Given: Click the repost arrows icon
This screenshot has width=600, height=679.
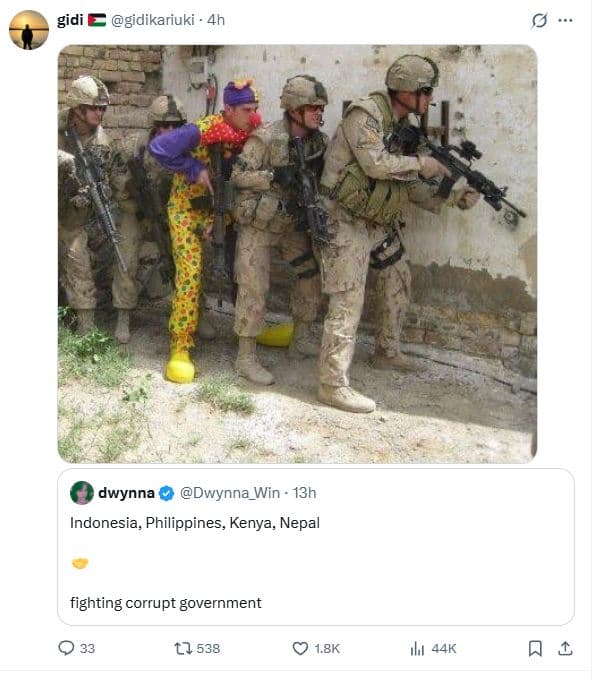Looking at the screenshot, I should coord(181,648).
